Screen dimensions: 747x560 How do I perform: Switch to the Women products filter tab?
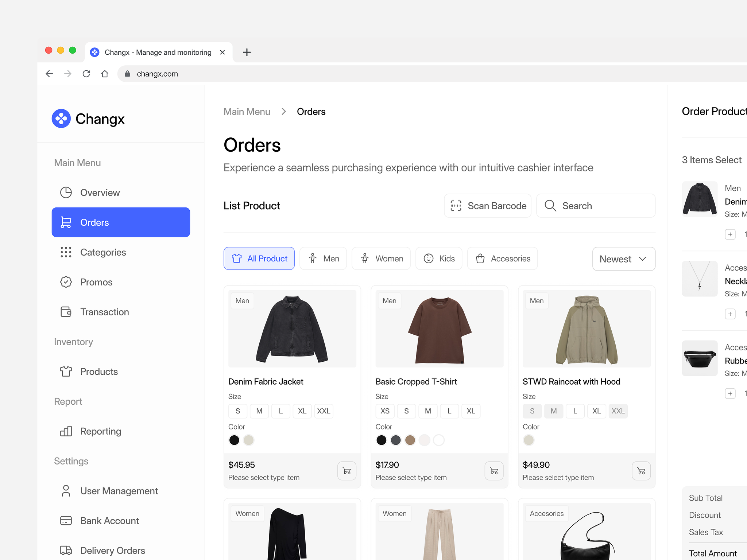coord(381,258)
